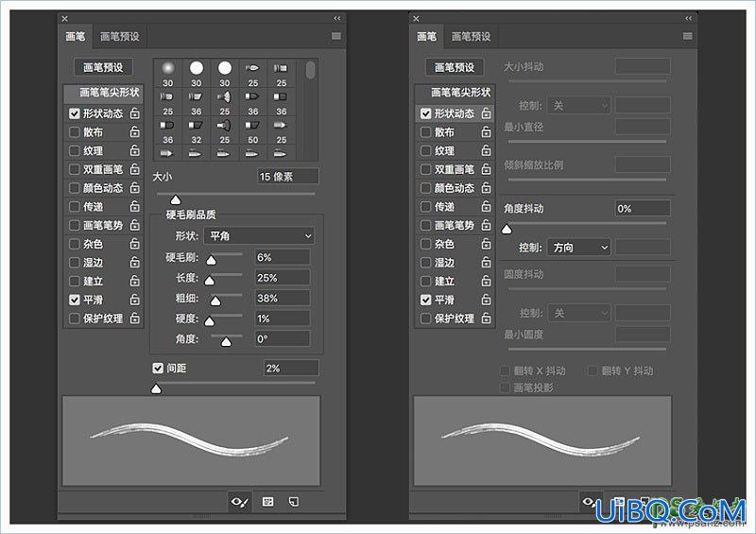Uncheck the 间距 spacing checkbox
This screenshot has height=534, width=756.
click(x=158, y=368)
